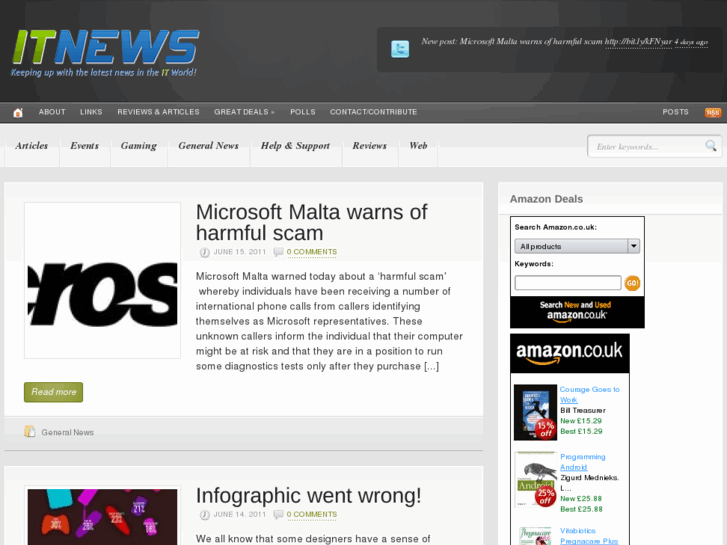Click the 'New £15.29' price text
The width and height of the screenshot is (727, 545).
[580, 421]
